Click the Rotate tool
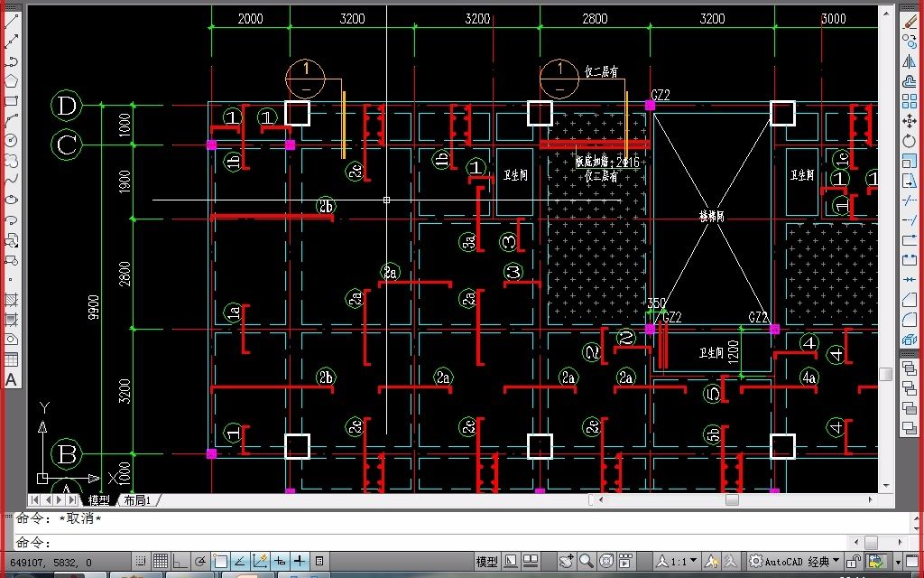 coord(910,141)
